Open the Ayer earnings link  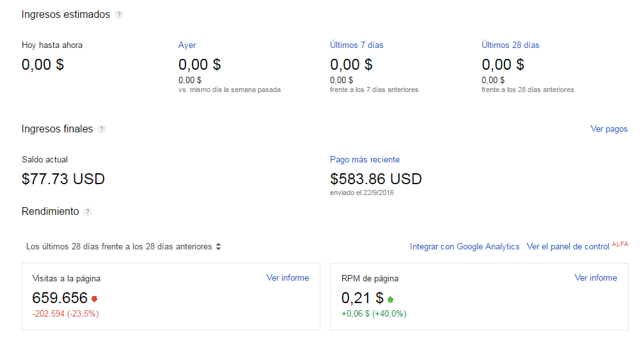(187, 45)
